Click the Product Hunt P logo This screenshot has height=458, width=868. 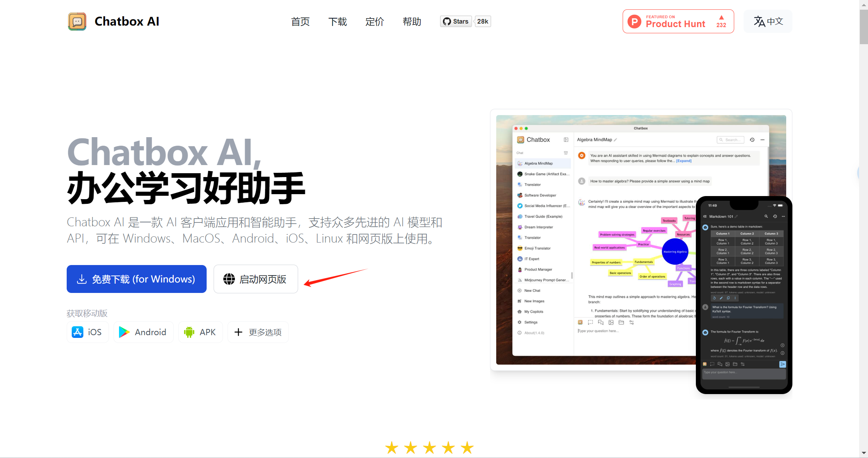635,21
